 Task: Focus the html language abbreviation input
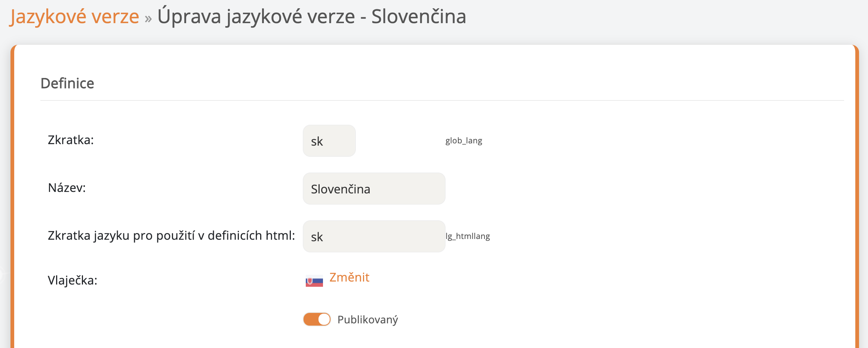pos(373,236)
